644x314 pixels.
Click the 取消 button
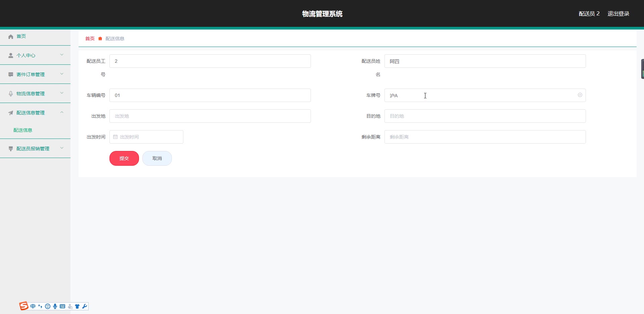pyautogui.click(x=157, y=158)
